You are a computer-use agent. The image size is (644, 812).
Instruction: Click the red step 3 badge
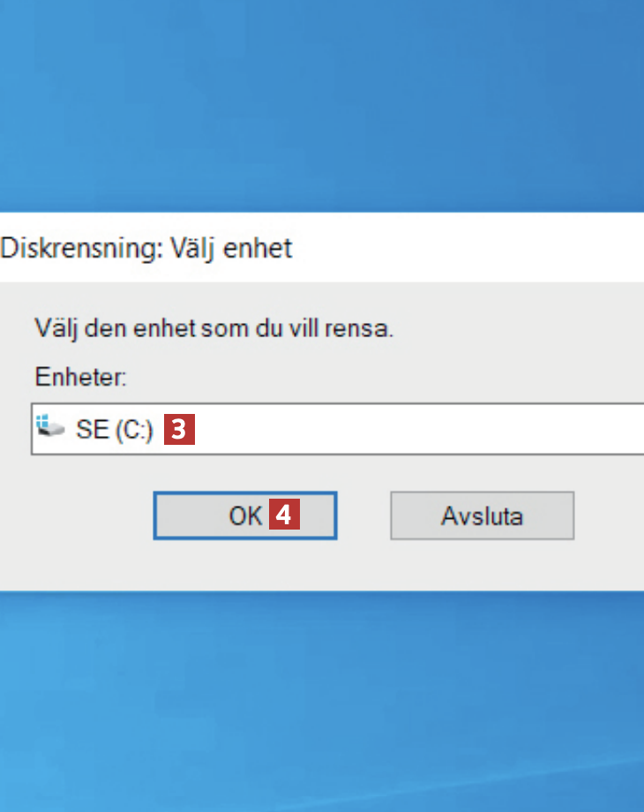click(x=178, y=430)
